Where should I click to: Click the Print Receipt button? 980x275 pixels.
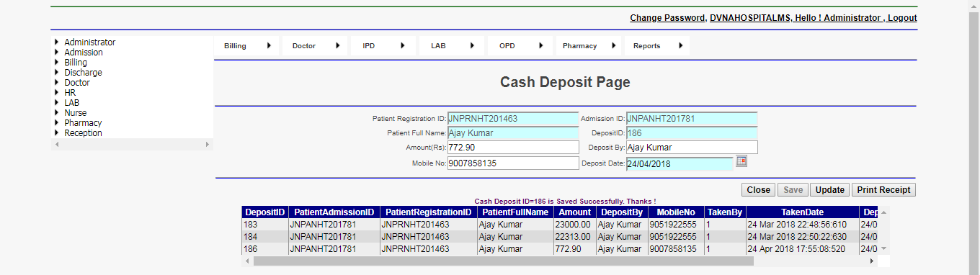(883, 190)
